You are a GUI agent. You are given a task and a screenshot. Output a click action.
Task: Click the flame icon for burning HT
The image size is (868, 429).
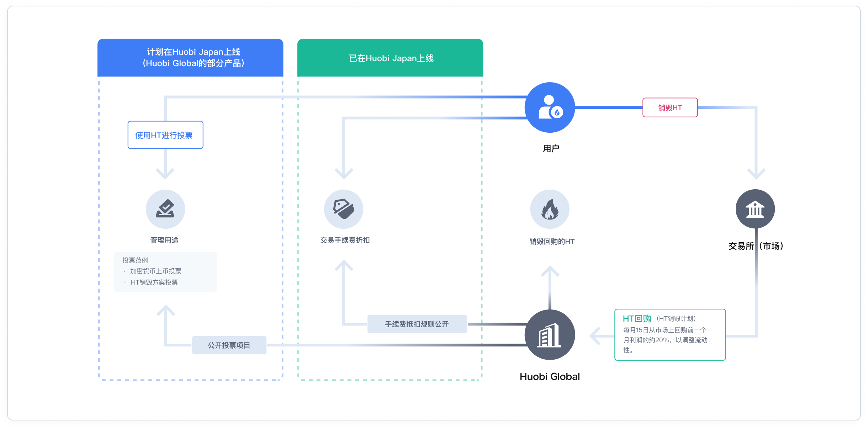click(550, 209)
